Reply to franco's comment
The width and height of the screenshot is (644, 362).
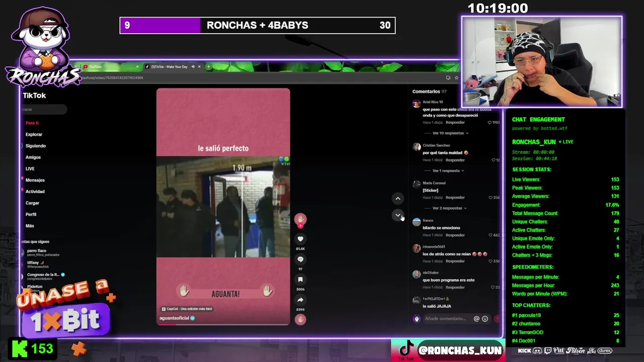pos(455,235)
